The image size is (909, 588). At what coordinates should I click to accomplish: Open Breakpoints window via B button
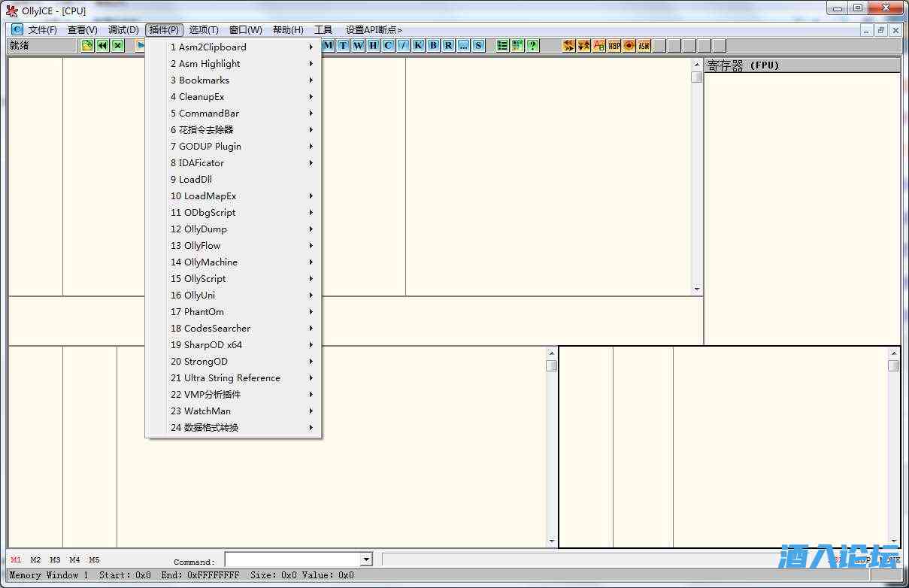coord(433,46)
